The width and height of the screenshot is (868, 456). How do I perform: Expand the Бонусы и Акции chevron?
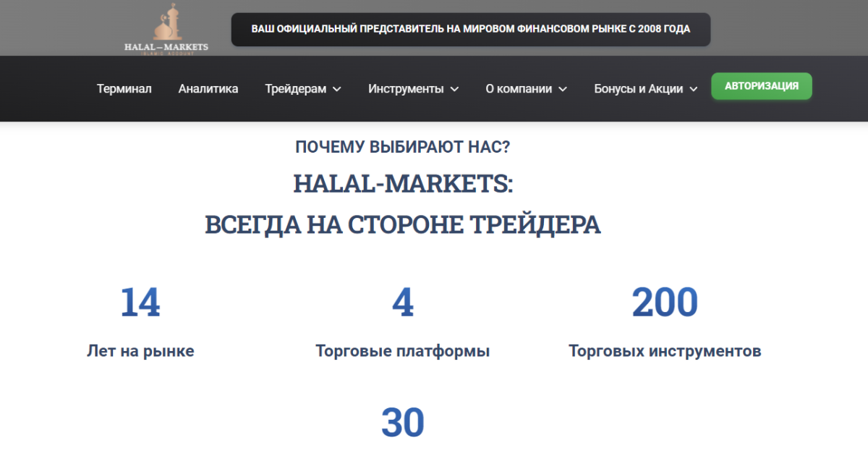point(693,89)
